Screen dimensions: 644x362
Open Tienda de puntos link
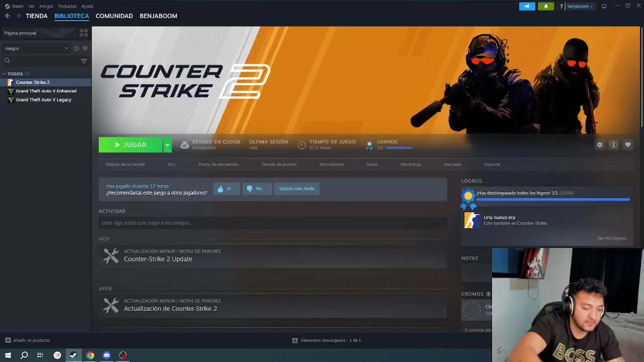point(279,164)
